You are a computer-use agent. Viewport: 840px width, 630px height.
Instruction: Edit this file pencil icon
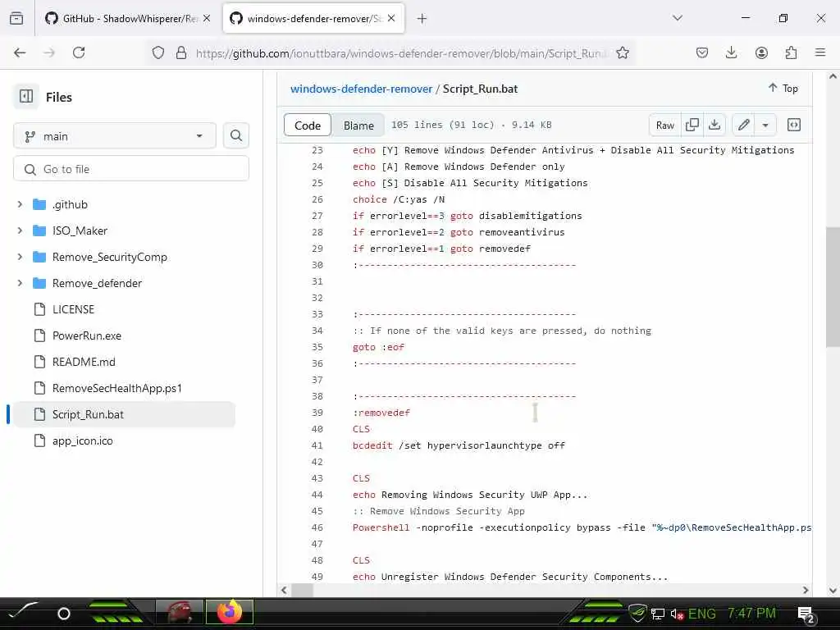(x=743, y=125)
